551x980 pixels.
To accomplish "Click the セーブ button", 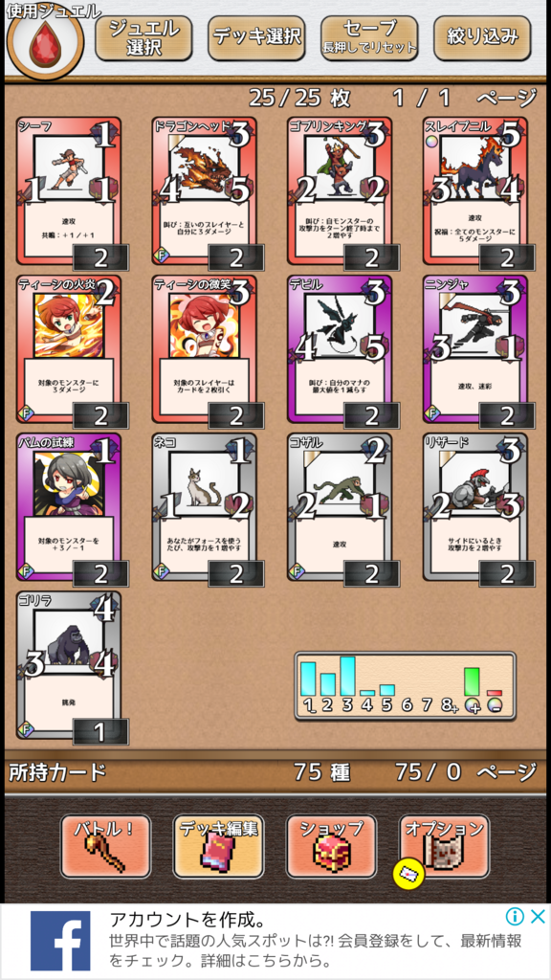I will (369, 38).
